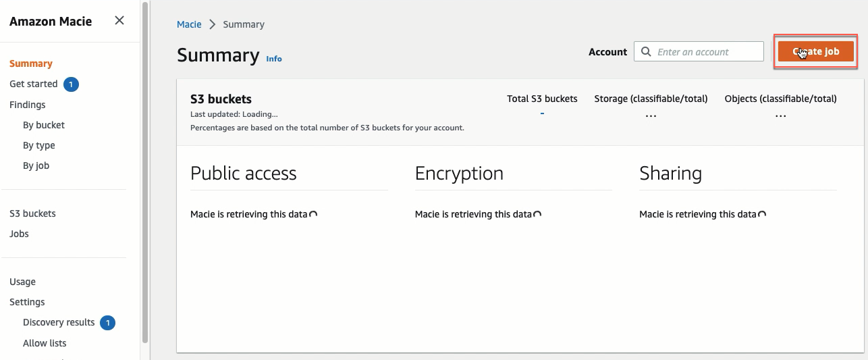This screenshot has width=868, height=360.
Task: Click the search magnifier icon in Account field
Action: point(646,51)
